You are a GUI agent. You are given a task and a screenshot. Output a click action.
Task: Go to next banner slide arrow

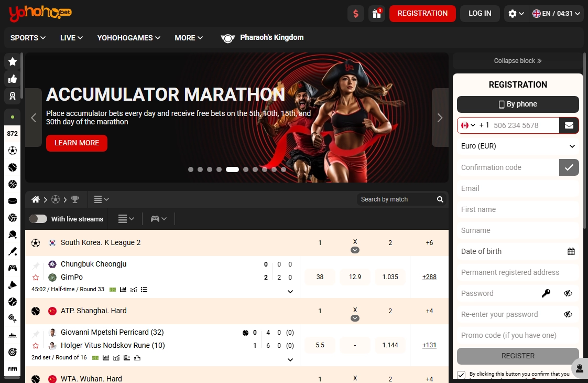point(440,118)
